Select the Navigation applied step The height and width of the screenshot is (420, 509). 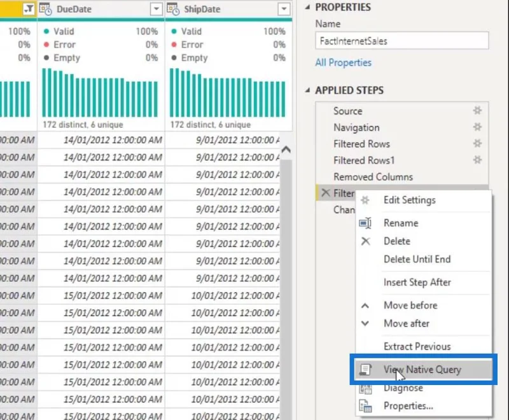point(402,127)
